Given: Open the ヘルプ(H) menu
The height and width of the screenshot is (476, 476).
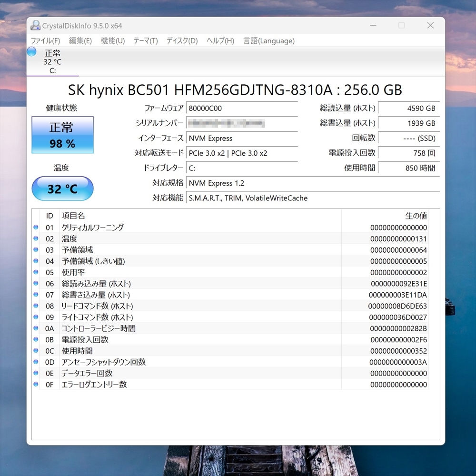Looking at the screenshot, I should pyautogui.click(x=220, y=40).
